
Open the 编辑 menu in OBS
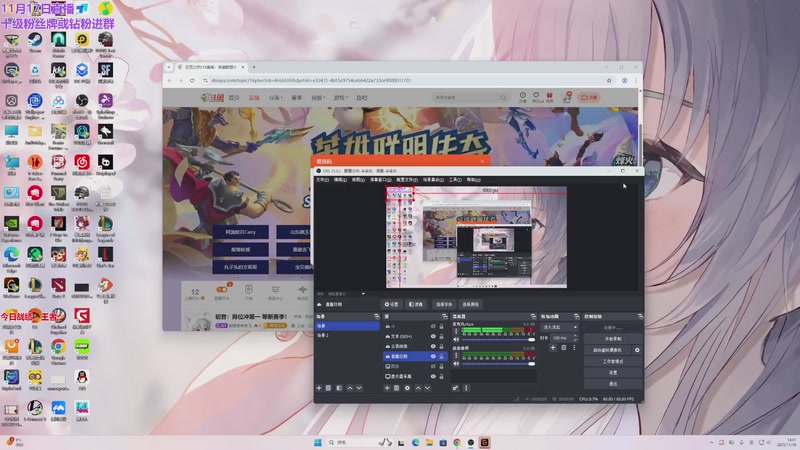[340, 180]
